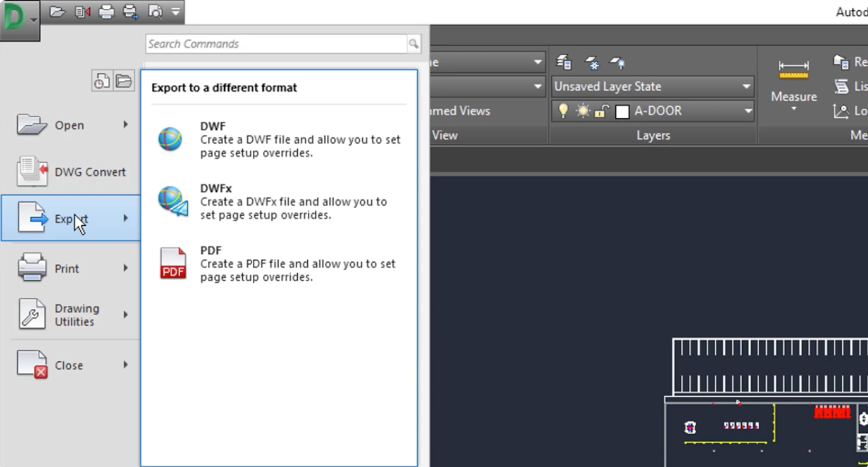Open the Unsaved Layer State dropdown

651,86
